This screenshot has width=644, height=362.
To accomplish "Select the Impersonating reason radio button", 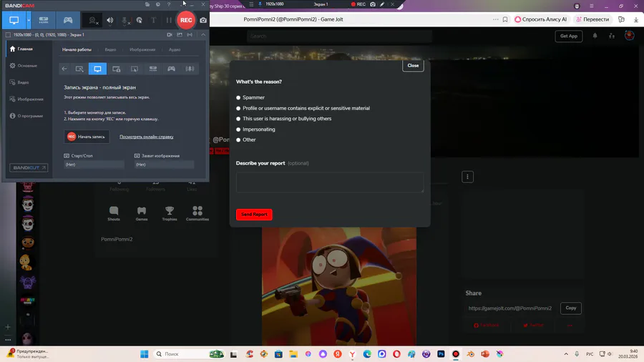I will tap(238, 129).
